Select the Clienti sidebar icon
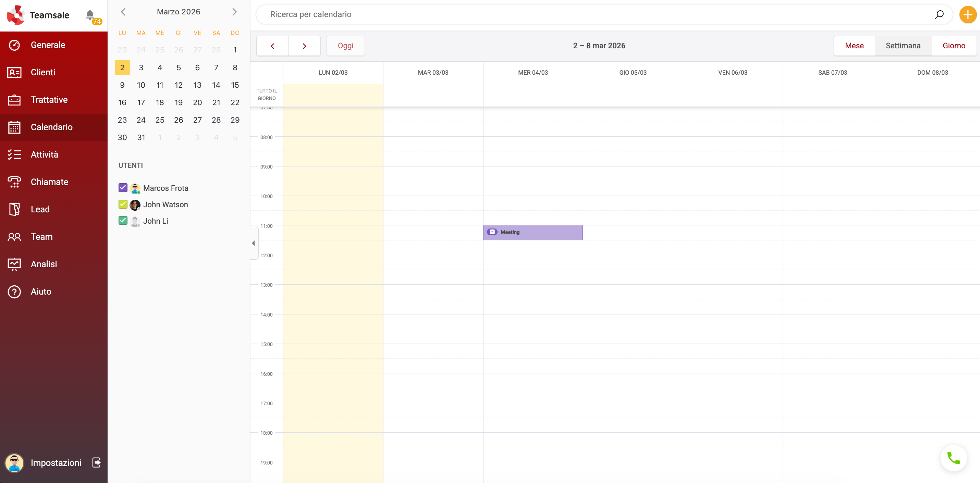 pyautogui.click(x=14, y=72)
